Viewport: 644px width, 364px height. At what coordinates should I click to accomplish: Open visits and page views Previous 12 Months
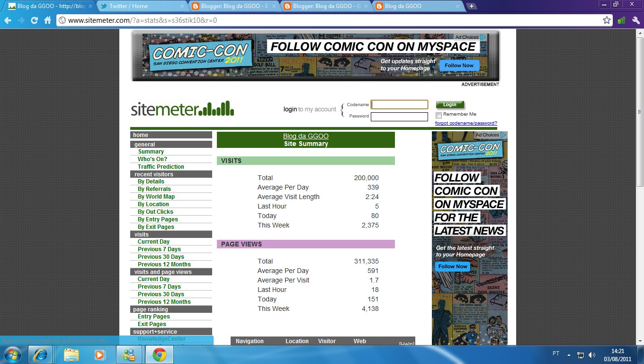tap(164, 302)
